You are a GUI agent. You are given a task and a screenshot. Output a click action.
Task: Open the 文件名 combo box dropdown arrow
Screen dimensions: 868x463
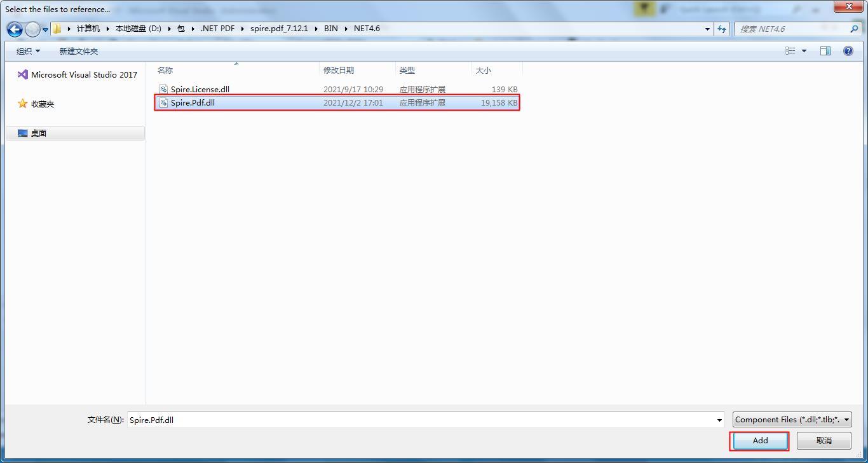tap(719, 420)
